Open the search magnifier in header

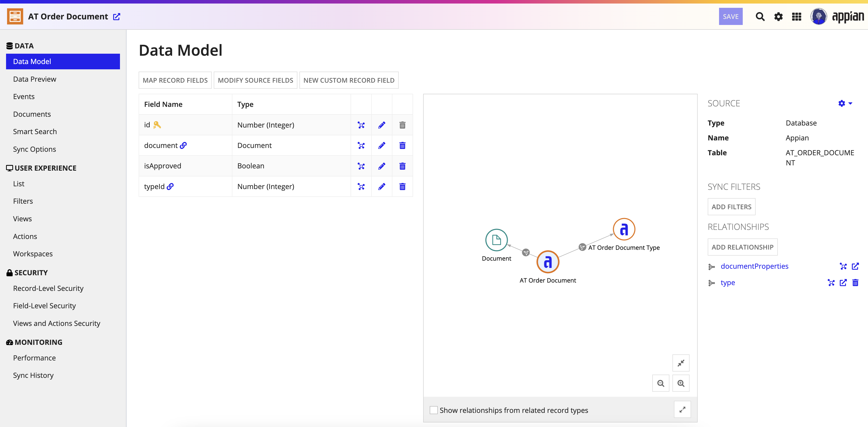(760, 17)
